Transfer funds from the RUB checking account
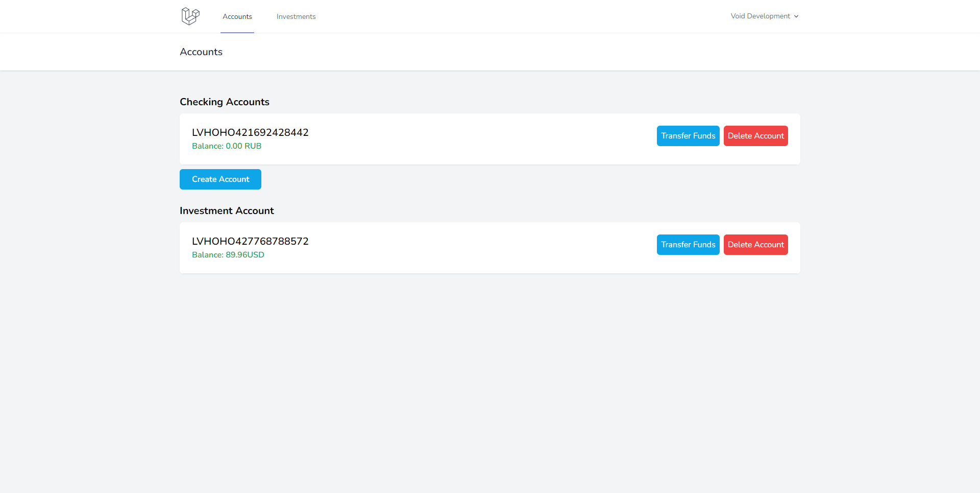This screenshot has width=980, height=493. pyautogui.click(x=688, y=136)
